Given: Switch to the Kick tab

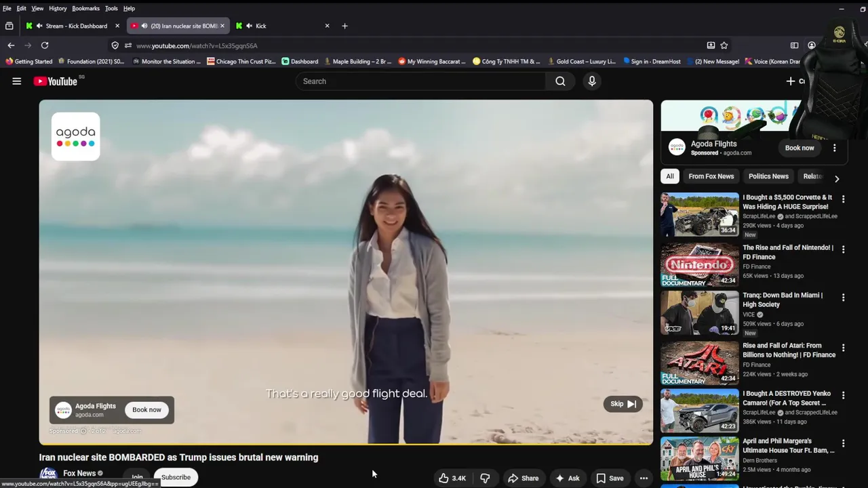Looking at the screenshot, I should (283, 26).
